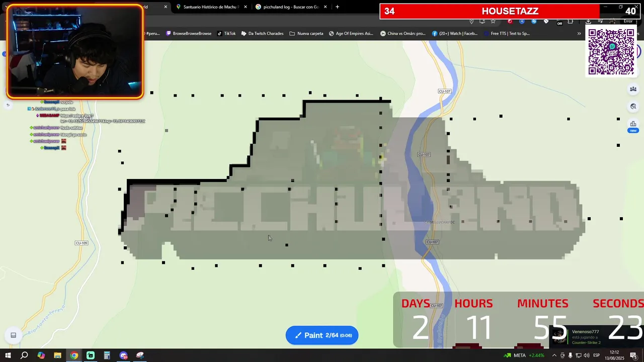Click the blue Paint button
The width and height of the screenshot is (644, 362).
[x=322, y=335]
